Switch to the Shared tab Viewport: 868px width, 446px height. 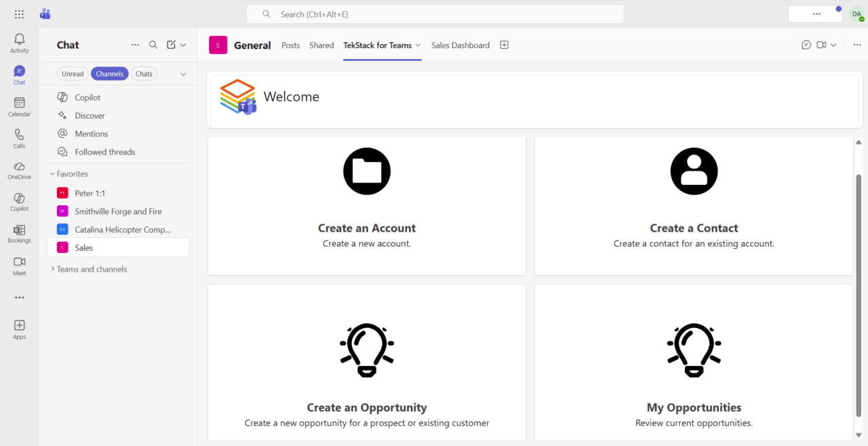click(x=321, y=45)
